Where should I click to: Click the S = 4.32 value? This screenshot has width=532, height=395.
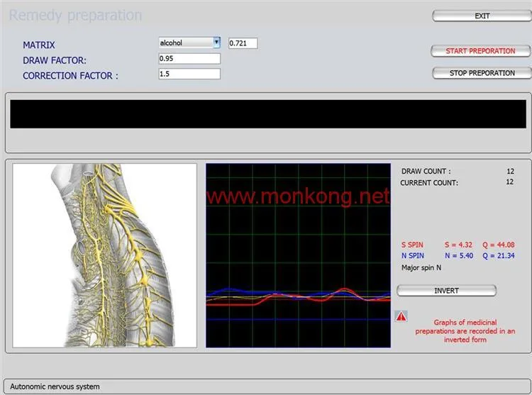458,245
